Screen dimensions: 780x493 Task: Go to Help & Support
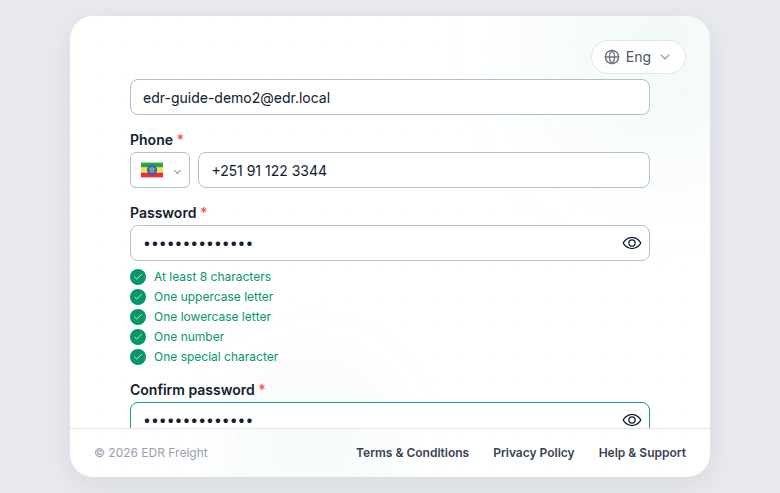642,453
